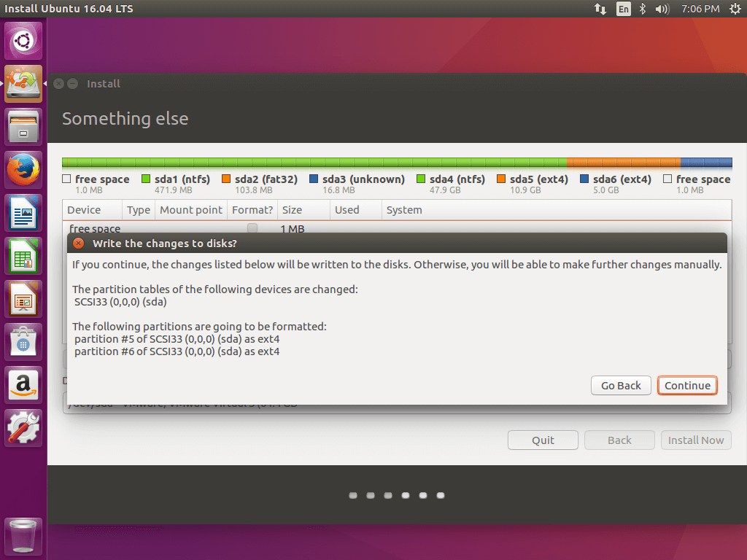Confirm with the Continue button
This screenshot has height=560, width=747.
[687, 386]
